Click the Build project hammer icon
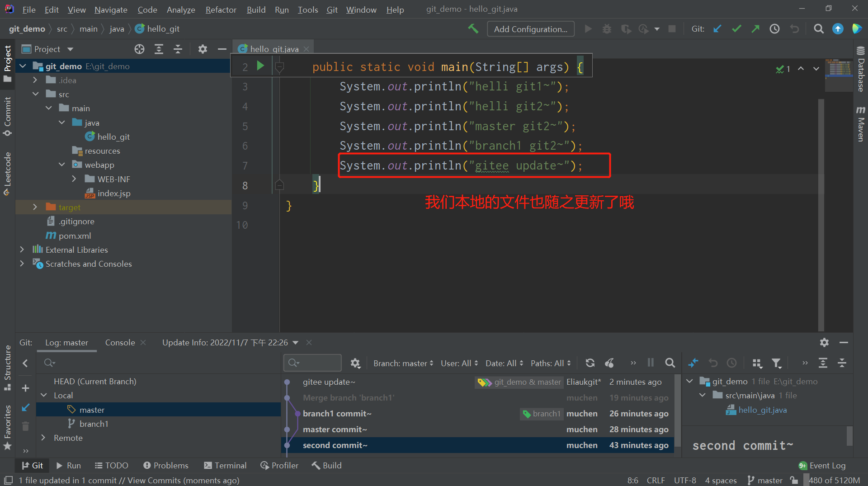The width and height of the screenshot is (868, 486). [473, 29]
